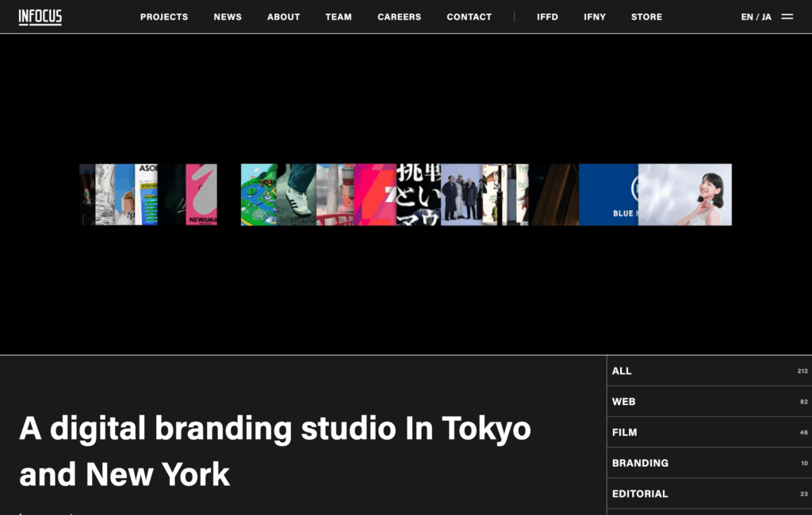
Task: Filter projects by BRANDING
Action: [709, 463]
